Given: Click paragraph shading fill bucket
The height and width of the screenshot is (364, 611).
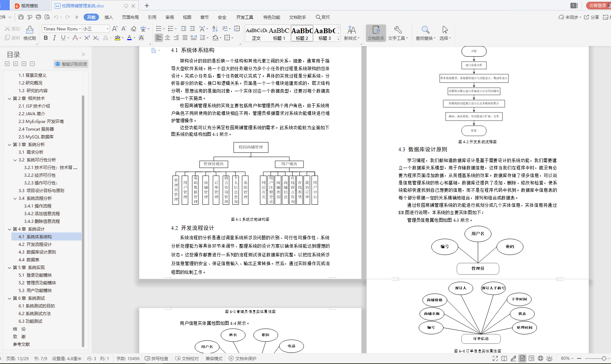Looking at the screenshot, I should 215,38.
